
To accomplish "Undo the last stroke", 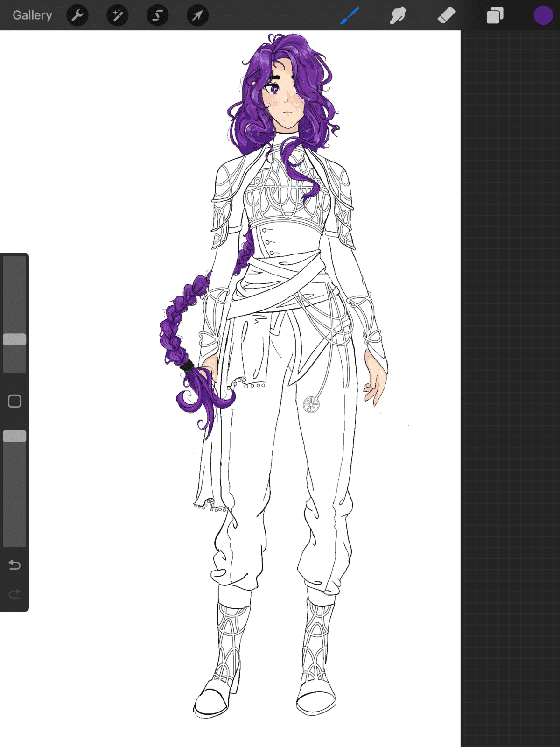I will click(x=14, y=565).
